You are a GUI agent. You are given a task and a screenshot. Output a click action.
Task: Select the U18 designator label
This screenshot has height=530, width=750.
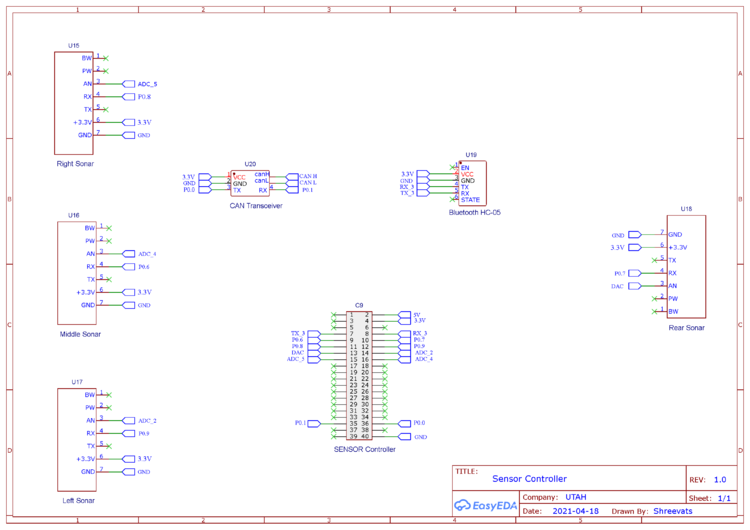pyautogui.click(x=686, y=209)
